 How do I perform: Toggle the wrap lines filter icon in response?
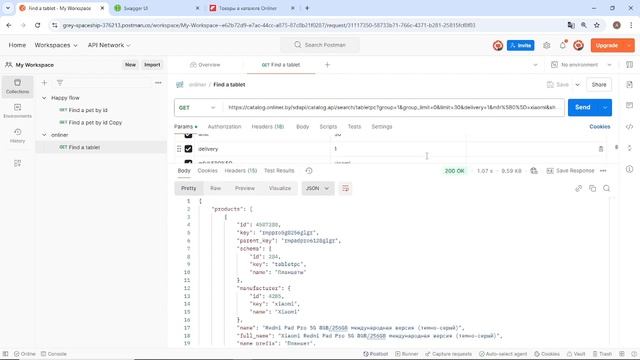coord(346,188)
